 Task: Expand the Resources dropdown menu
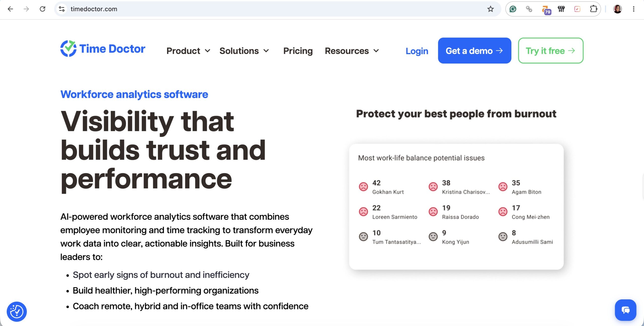[x=352, y=51]
